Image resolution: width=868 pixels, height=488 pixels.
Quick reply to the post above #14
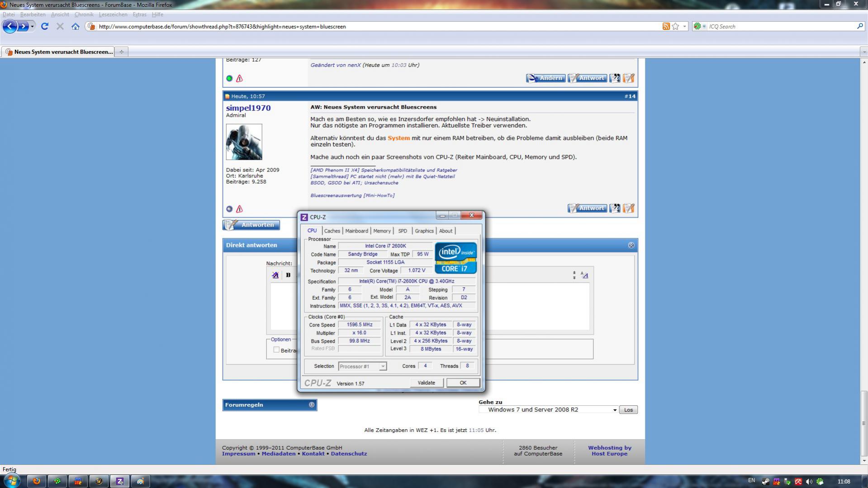(629, 78)
